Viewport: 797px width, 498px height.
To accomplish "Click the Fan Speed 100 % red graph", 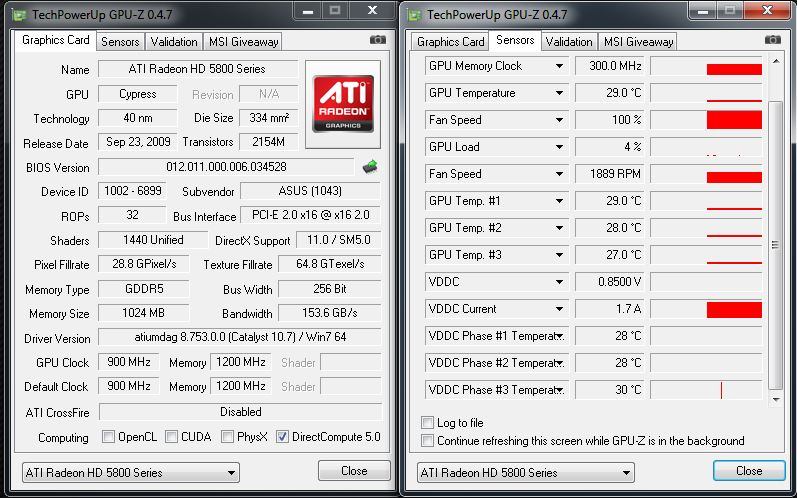I will [734, 120].
